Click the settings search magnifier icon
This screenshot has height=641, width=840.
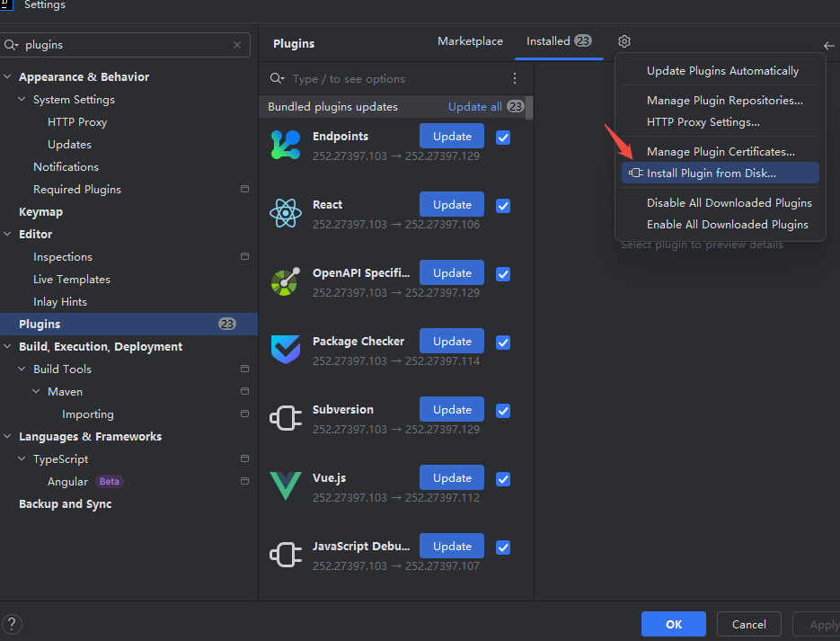[x=11, y=45]
